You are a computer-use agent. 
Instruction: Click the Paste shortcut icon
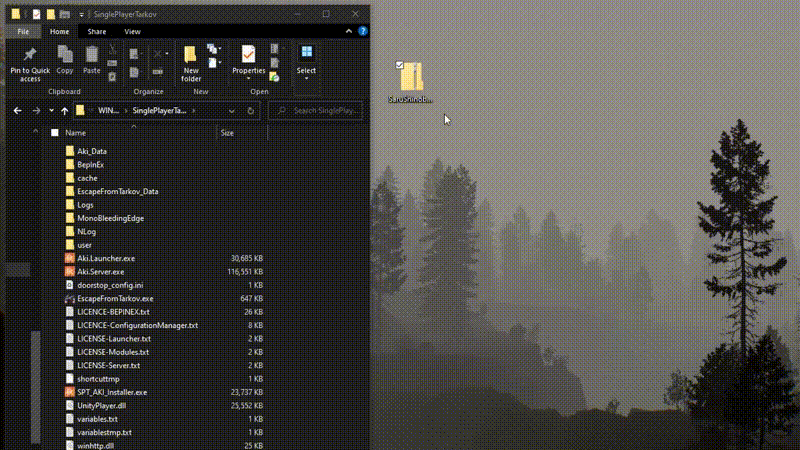[112, 77]
